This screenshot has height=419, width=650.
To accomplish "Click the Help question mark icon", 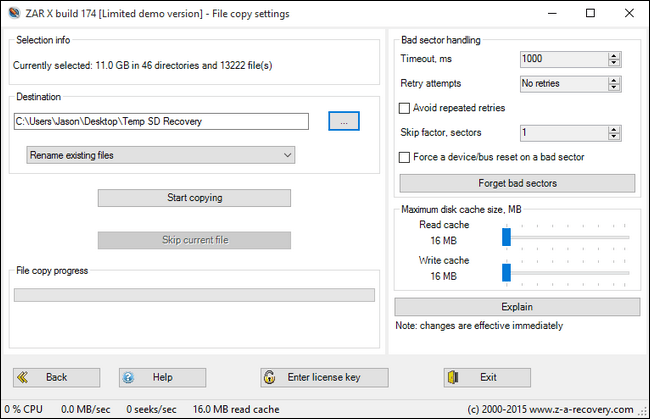I will (x=129, y=377).
